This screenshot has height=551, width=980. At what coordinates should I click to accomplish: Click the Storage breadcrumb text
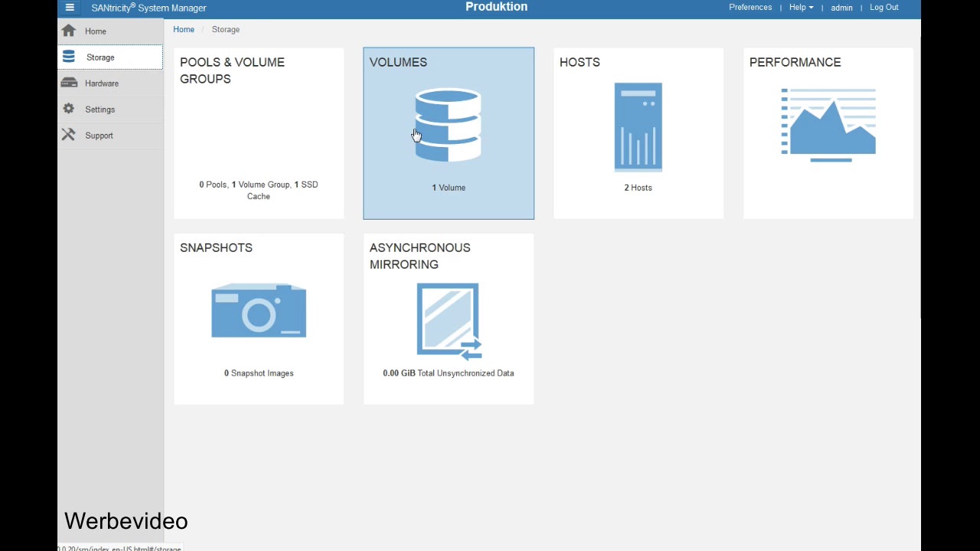point(226,29)
